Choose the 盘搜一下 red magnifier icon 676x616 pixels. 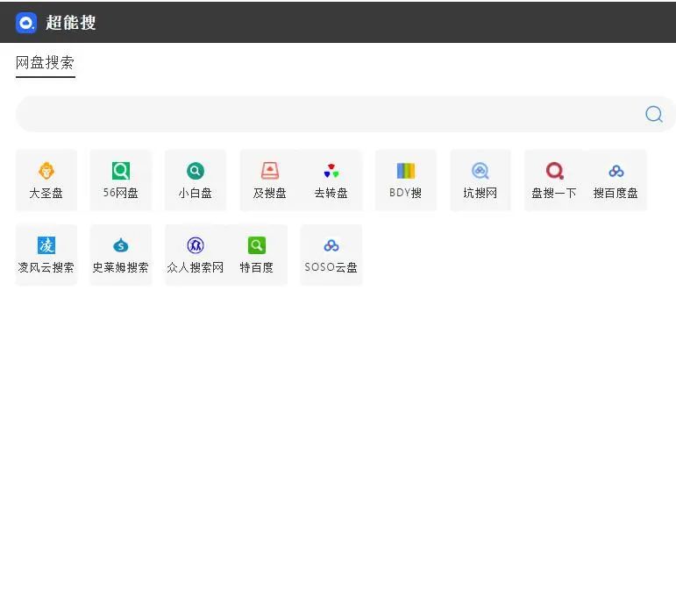click(x=554, y=171)
